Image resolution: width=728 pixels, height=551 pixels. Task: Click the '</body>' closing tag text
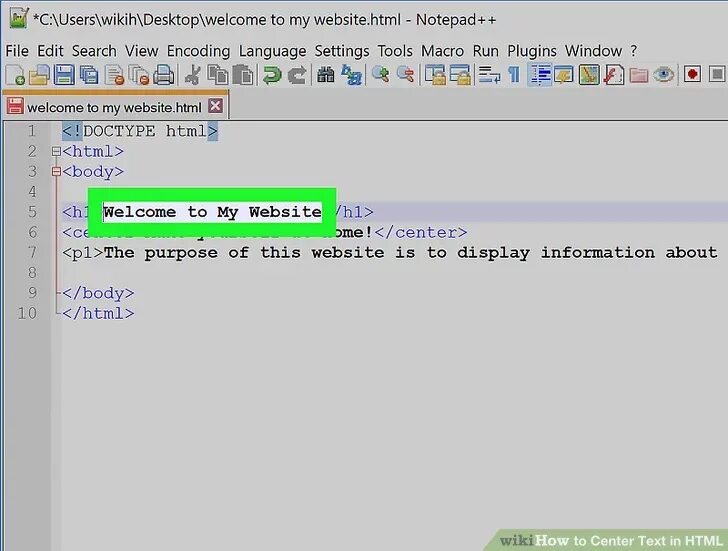coord(98,293)
